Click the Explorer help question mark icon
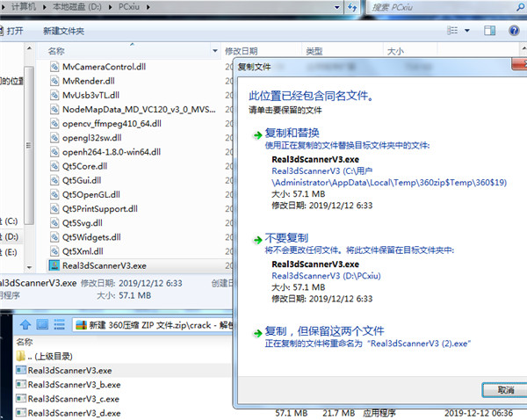Image resolution: width=527 pixels, height=420 pixels. (x=514, y=31)
